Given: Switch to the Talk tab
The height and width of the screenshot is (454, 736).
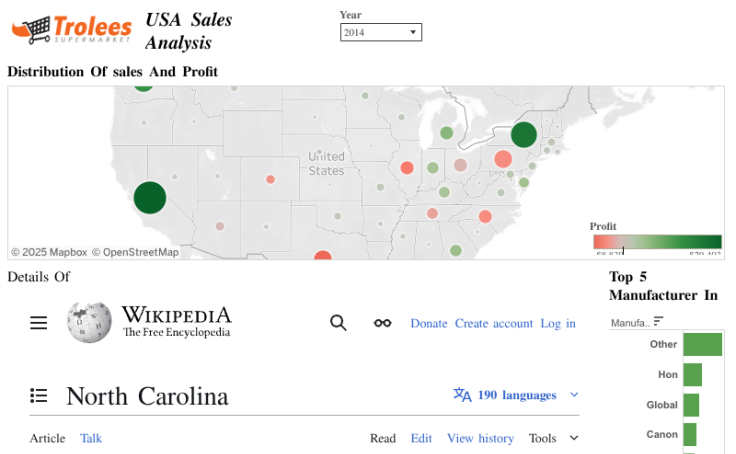Looking at the screenshot, I should click(x=91, y=438).
